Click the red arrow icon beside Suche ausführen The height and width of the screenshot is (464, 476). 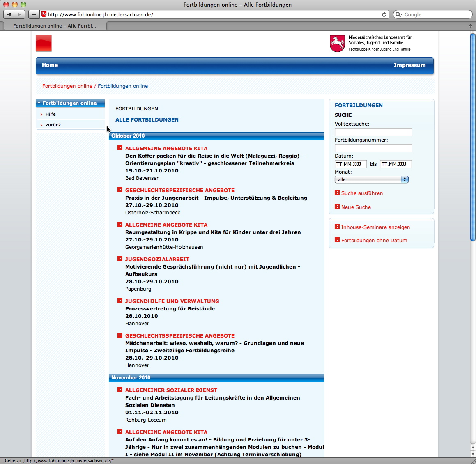pos(337,193)
